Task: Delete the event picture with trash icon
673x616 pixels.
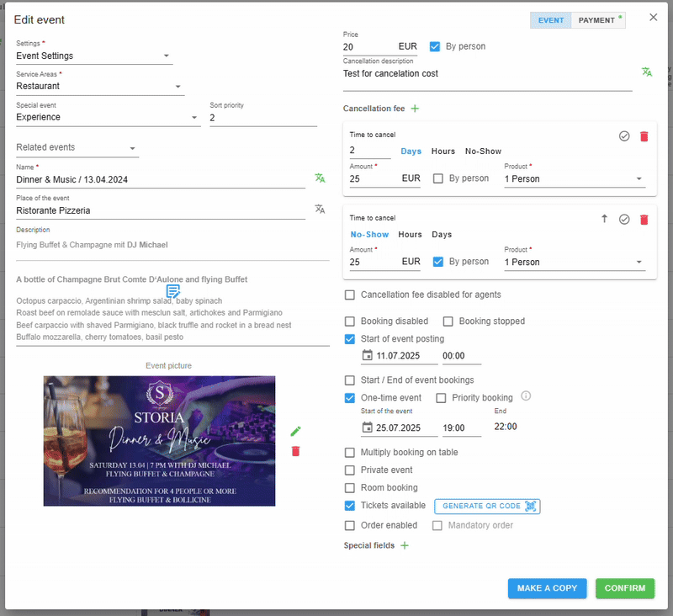Action: [x=295, y=451]
